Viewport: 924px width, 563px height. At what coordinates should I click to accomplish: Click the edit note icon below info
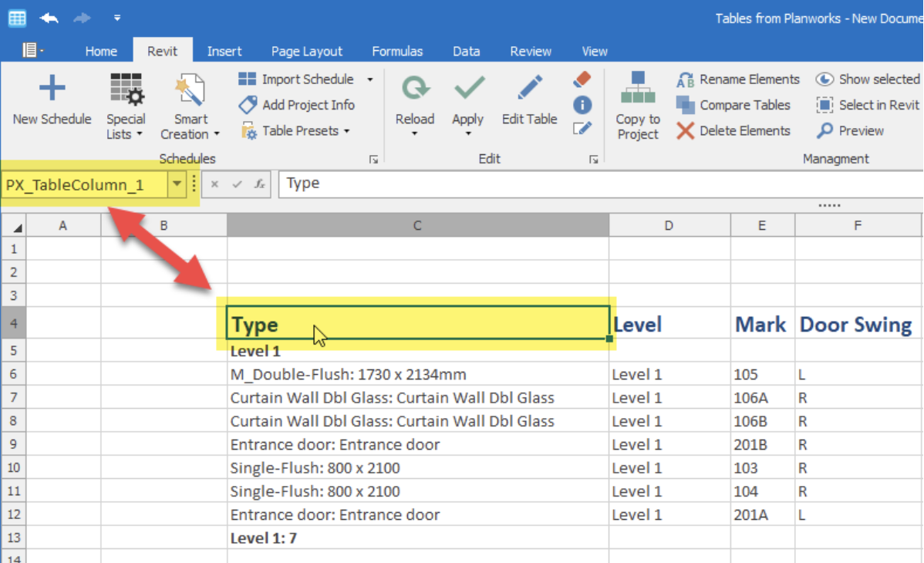point(582,129)
